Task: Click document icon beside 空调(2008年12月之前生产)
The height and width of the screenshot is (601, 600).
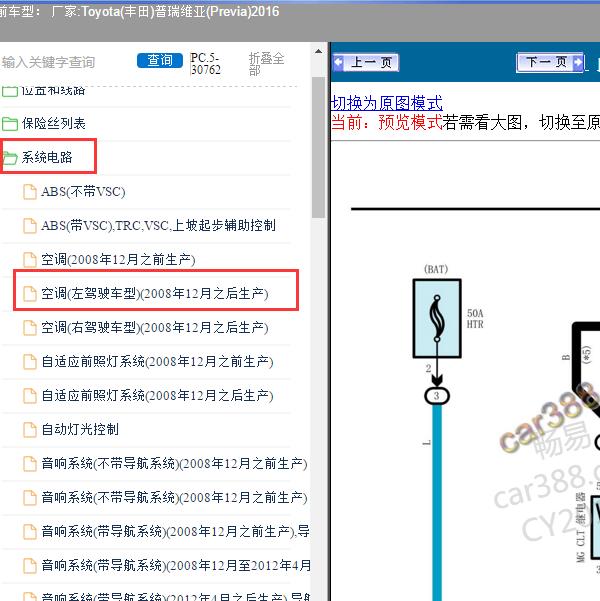Action: point(30,260)
